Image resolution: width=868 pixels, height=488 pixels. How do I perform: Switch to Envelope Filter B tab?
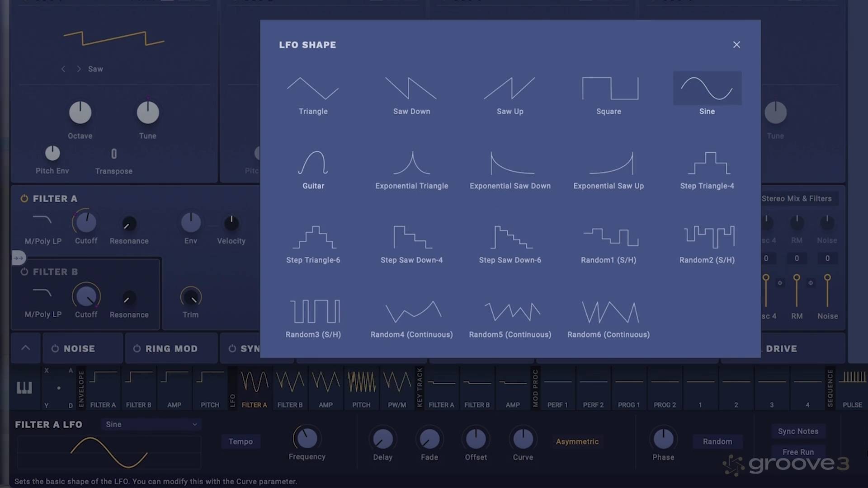coord(138,388)
